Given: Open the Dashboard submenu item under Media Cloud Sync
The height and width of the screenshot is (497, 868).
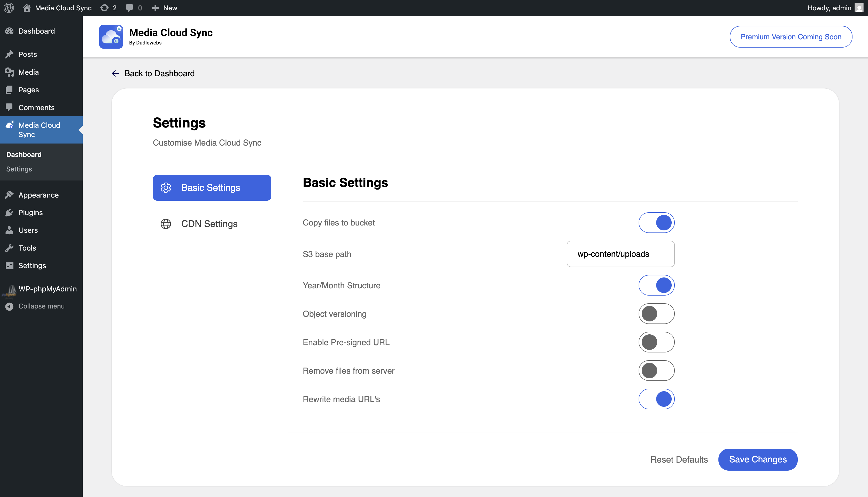Looking at the screenshot, I should (24, 155).
